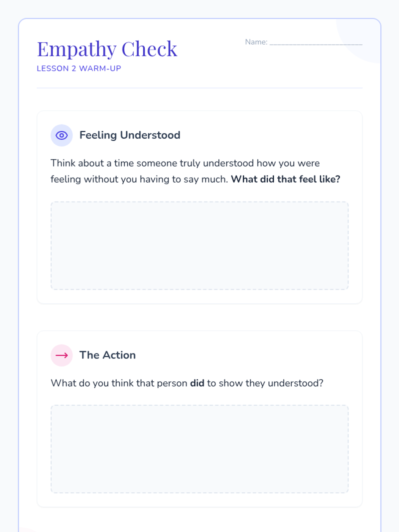Click the answer box under The Action
Viewport: 399px width, 532px height.
coord(199,449)
